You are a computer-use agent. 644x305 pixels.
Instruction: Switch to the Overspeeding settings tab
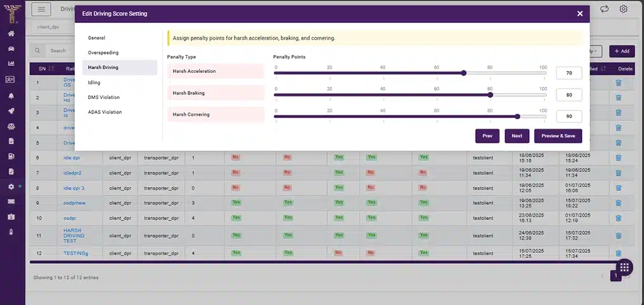(103, 53)
